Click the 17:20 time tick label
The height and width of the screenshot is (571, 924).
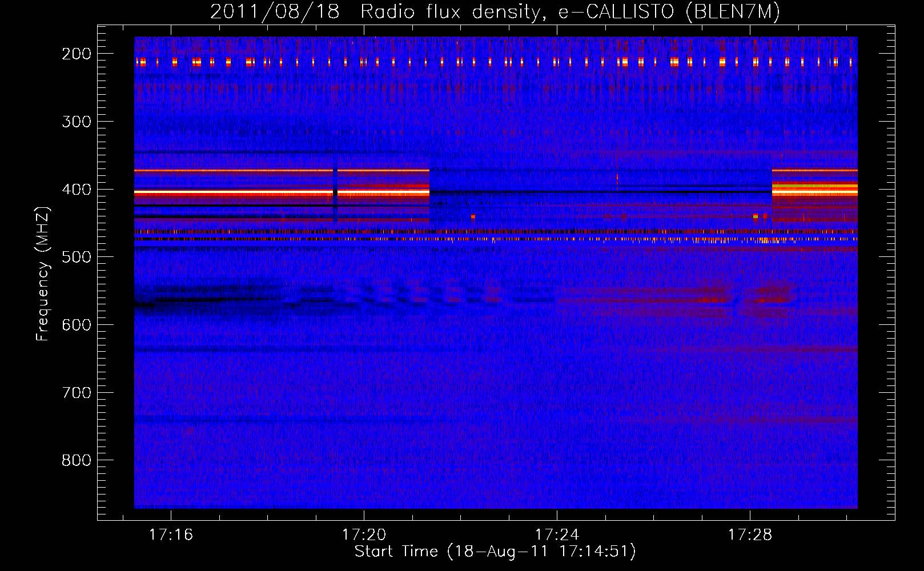pyautogui.click(x=364, y=535)
